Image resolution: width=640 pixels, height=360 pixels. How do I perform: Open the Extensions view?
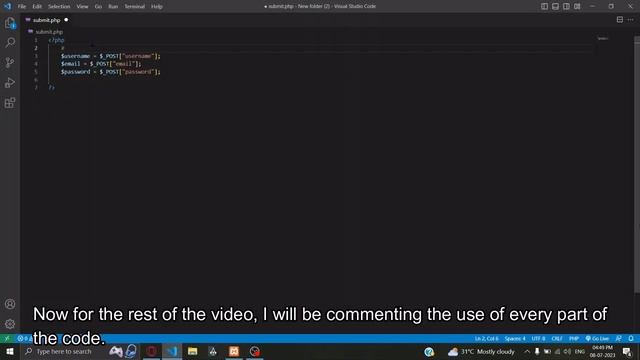coord(10,102)
